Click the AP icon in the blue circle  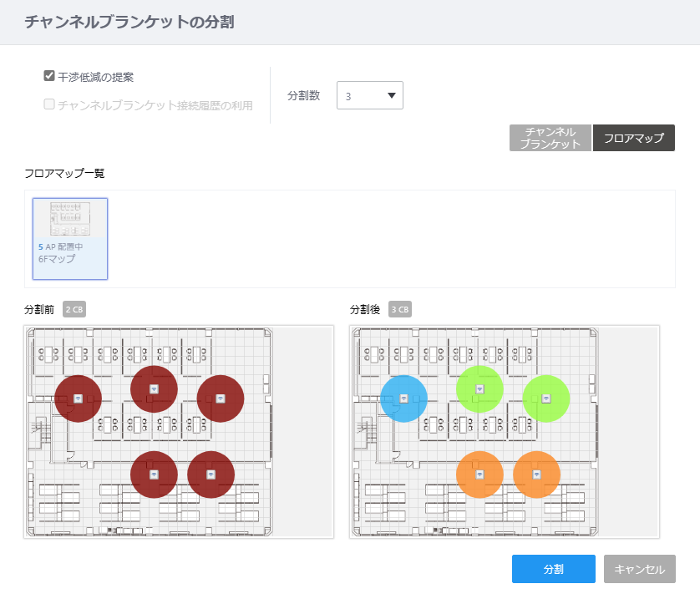click(x=403, y=398)
